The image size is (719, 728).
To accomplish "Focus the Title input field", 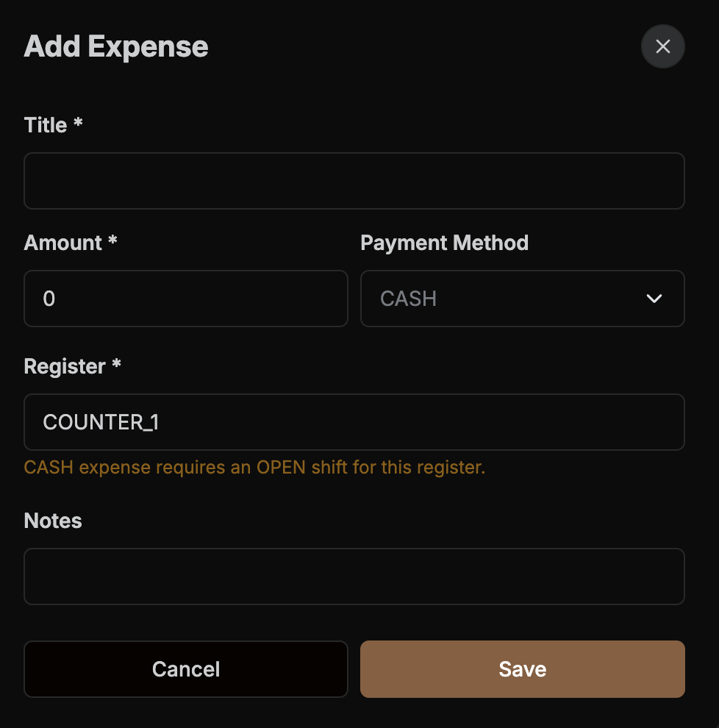I will click(x=354, y=181).
